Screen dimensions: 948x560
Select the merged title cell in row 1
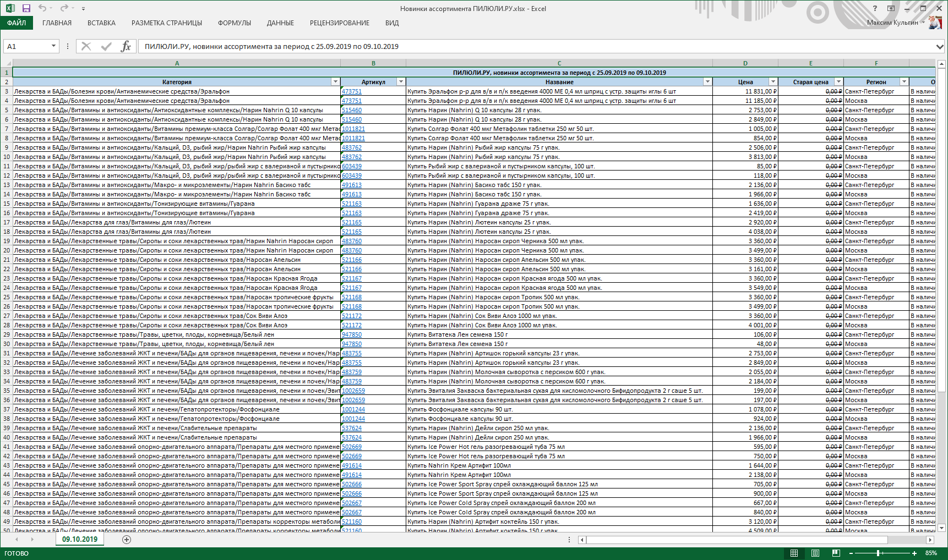[x=474, y=73]
